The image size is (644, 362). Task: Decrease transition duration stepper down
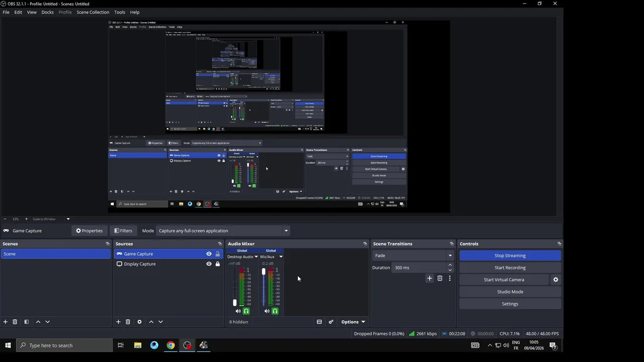[450, 270]
